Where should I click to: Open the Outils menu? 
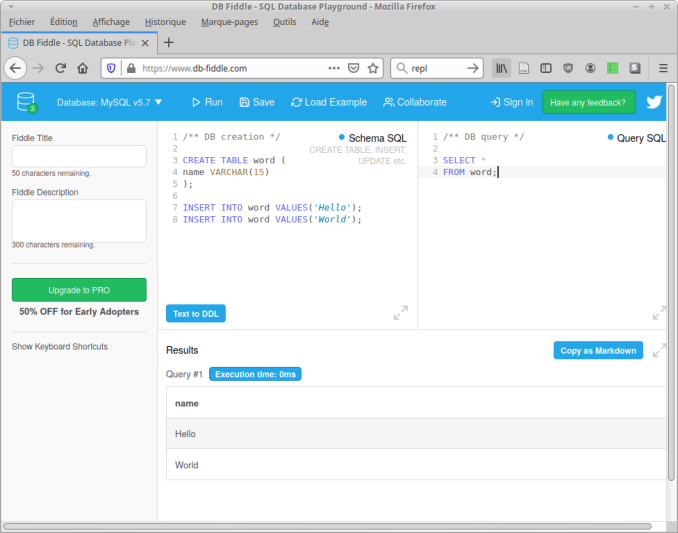(x=285, y=22)
